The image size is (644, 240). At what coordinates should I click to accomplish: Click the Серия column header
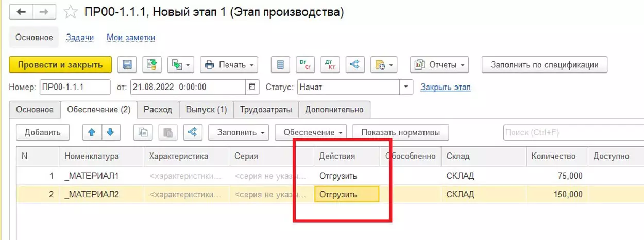click(272, 156)
